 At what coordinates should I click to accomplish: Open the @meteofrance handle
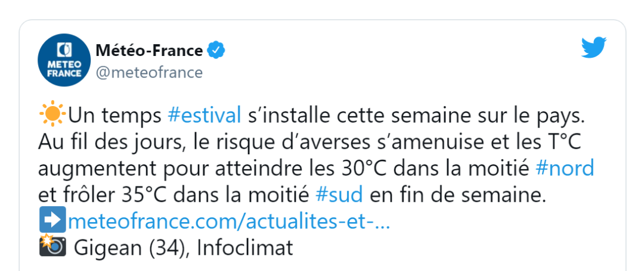(149, 73)
